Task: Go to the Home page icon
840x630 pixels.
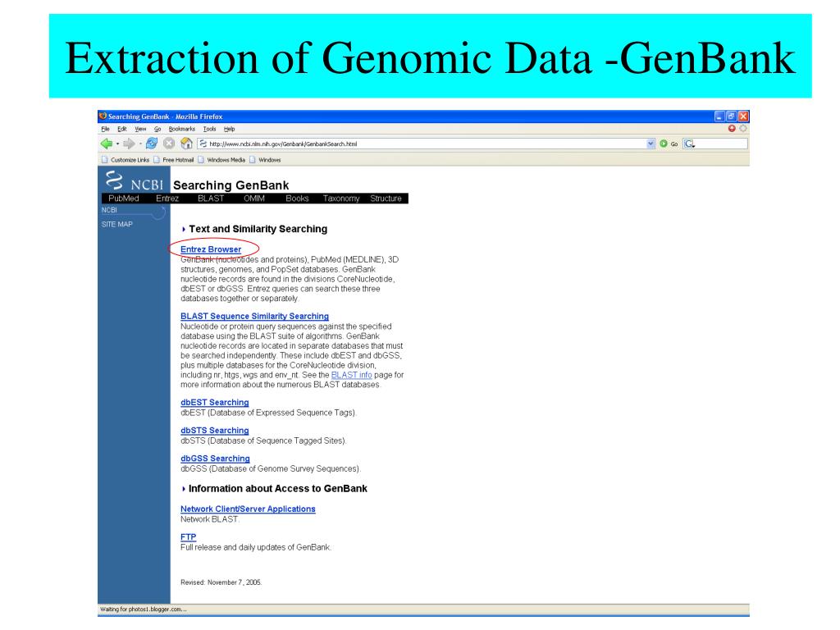Action: point(186,144)
